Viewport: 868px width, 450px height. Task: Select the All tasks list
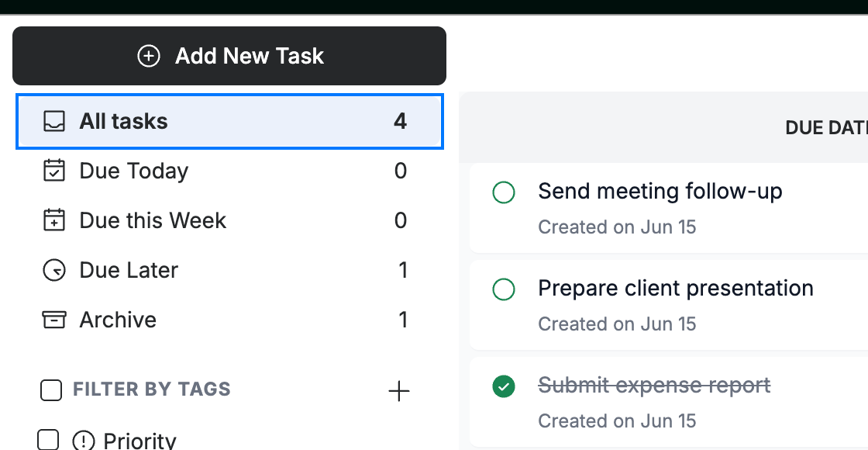coord(229,121)
